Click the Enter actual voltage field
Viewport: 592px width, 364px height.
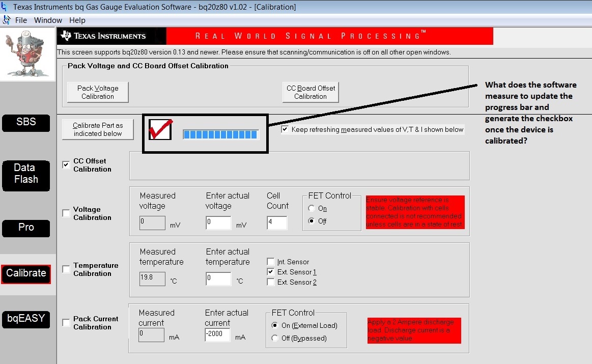pyautogui.click(x=218, y=223)
